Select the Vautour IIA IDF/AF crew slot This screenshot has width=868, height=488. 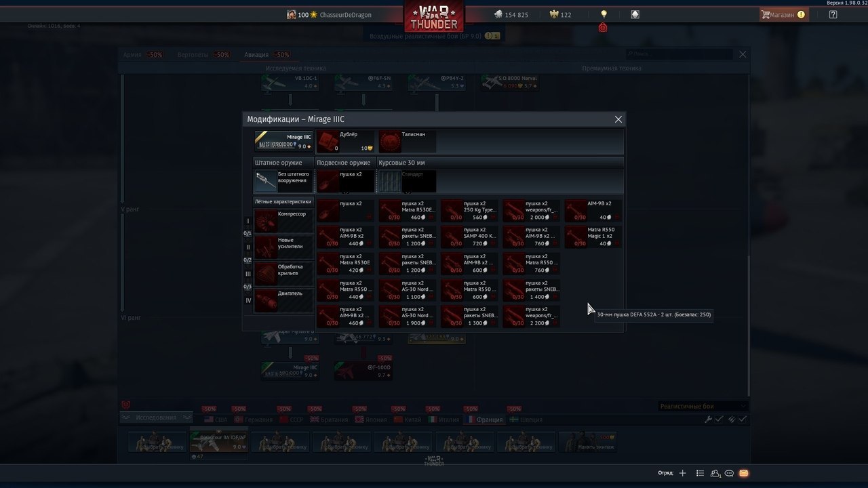coord(218,442)
